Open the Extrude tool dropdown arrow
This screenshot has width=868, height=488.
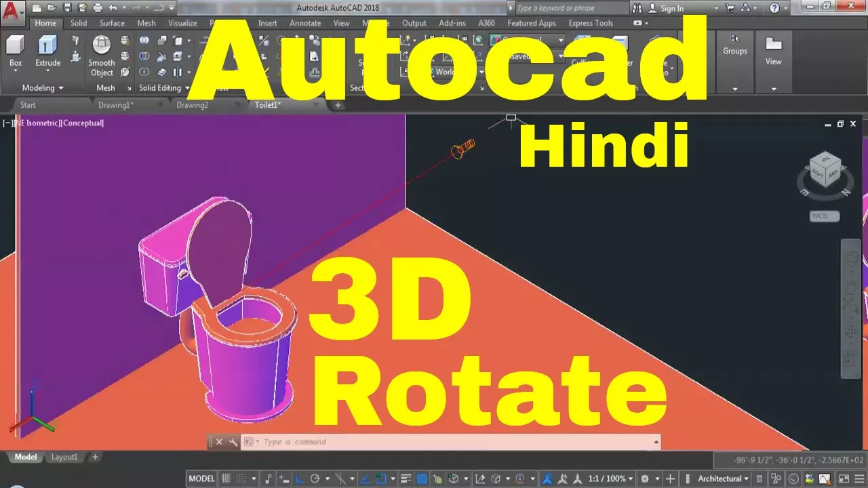(48, 72)
